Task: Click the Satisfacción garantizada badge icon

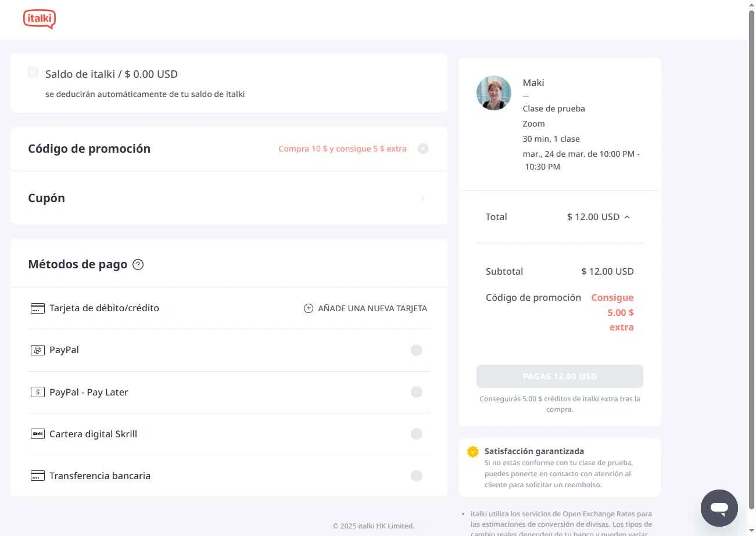Action: click(x=473, y=452)
